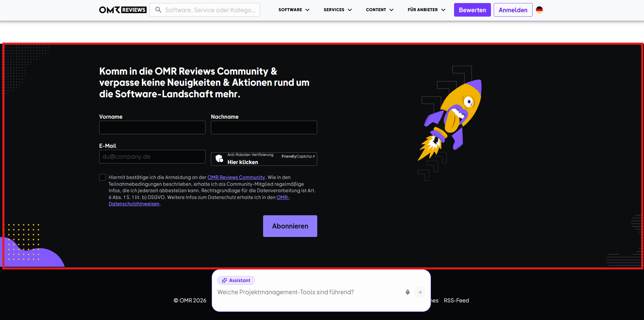
Task: Click the OMR Reviews logo
Action: (123, 10)
